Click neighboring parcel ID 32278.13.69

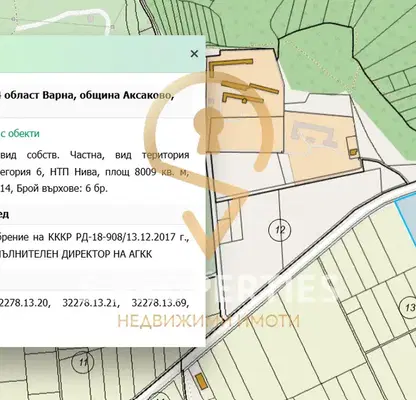160,303
